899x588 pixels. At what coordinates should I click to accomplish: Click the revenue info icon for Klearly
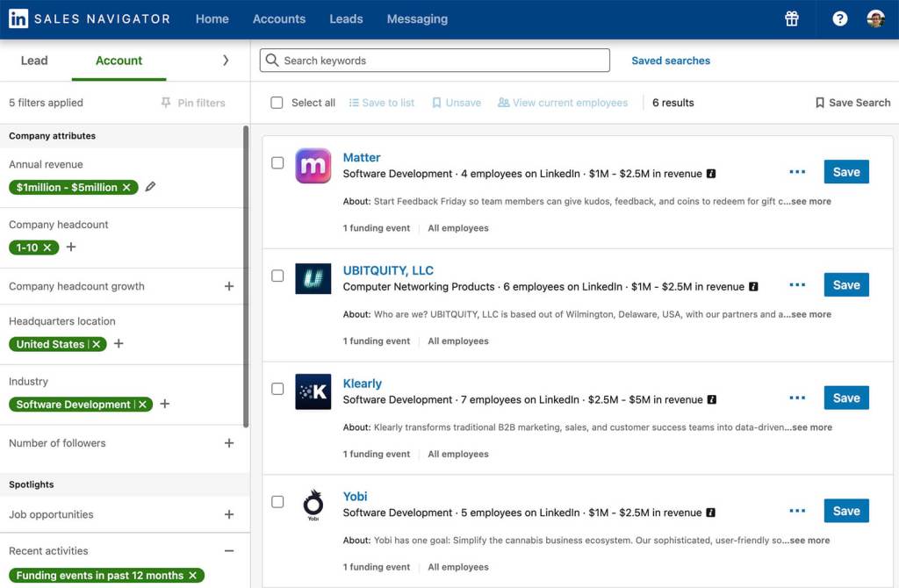711,399
